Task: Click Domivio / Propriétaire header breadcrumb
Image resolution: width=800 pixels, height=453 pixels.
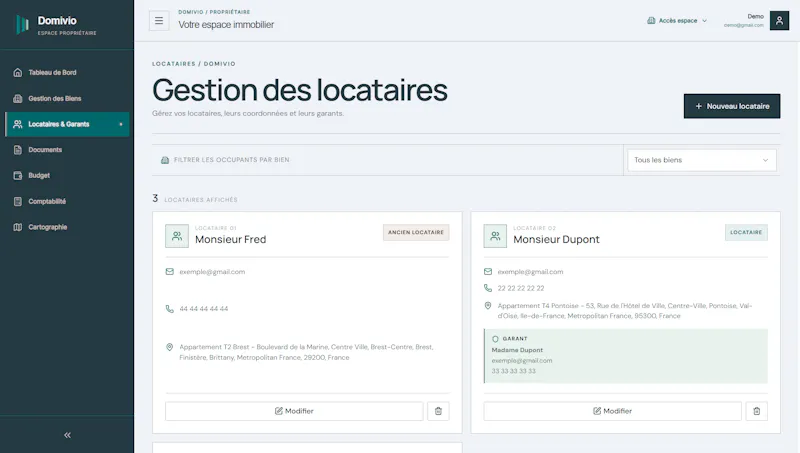Action: [x=214, y=12]
